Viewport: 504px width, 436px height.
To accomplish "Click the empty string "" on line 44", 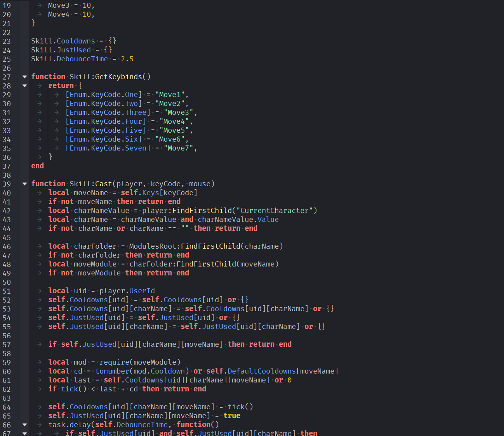I will pos(185,228).
